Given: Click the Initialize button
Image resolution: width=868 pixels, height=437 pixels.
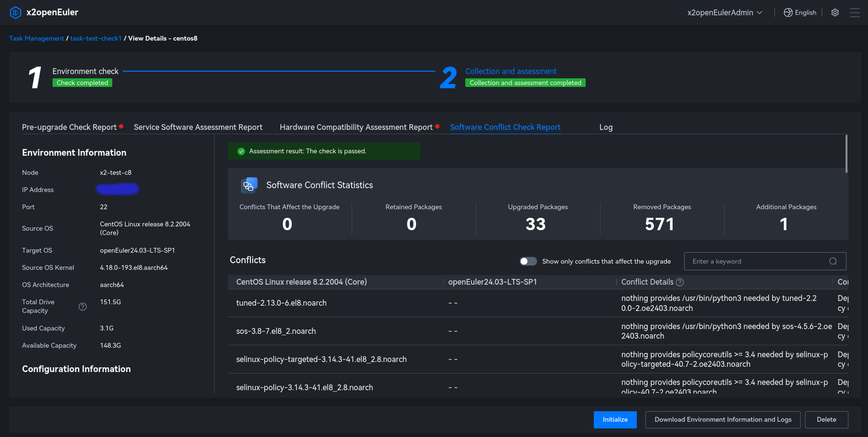Looking at the screenshot, I should pyautogui.click(x=615, y=420).
